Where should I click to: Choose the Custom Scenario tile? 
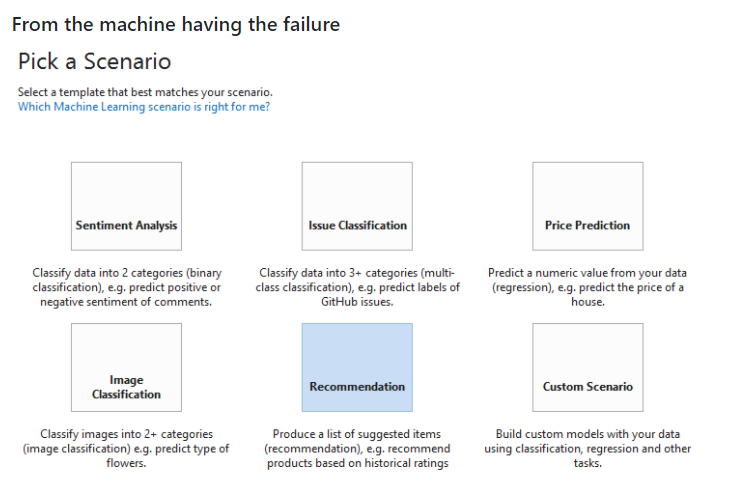[588, 367]
